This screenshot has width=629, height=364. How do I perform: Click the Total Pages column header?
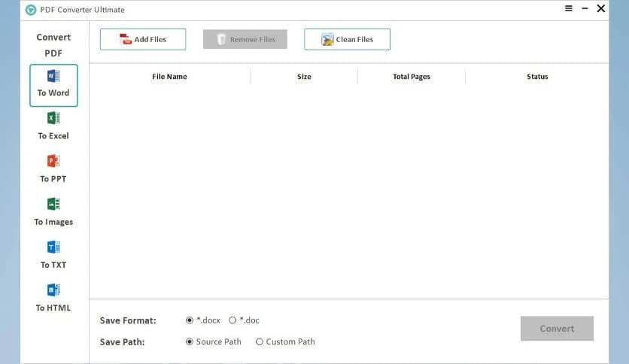pyautogui.click(x=411, y=77)
